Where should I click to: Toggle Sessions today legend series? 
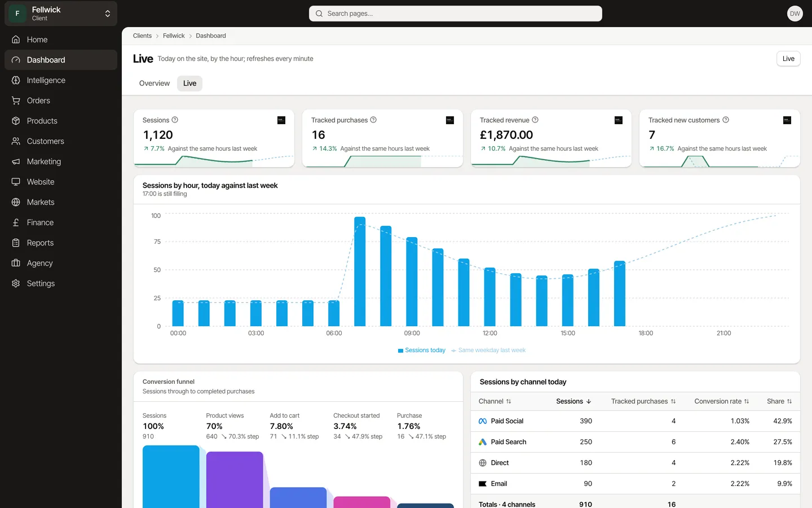[x=422, y=351]
